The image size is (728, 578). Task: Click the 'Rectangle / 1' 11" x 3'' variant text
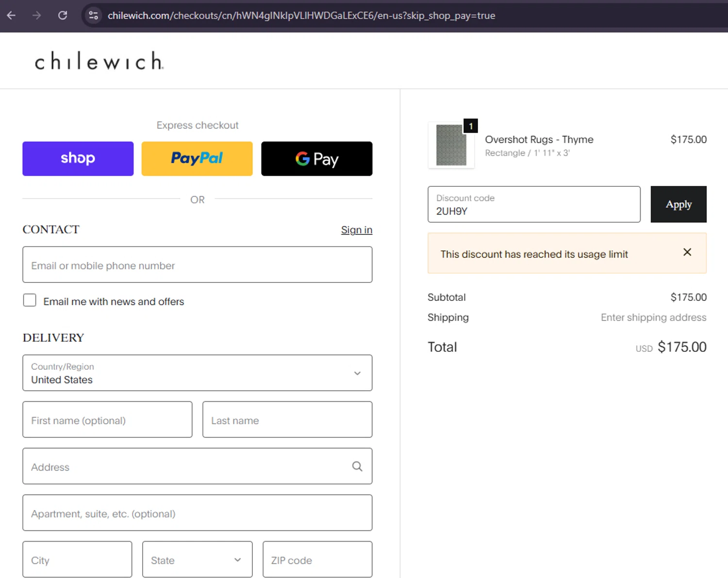tap(528, 153)
